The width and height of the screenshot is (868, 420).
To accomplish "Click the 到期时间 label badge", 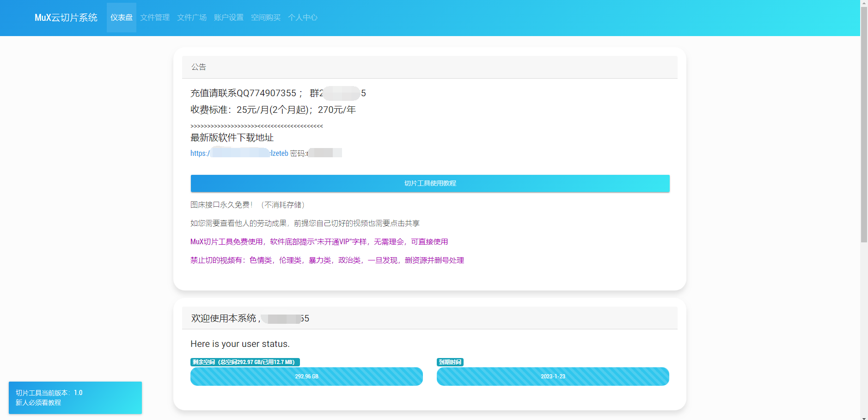I will click(x=450, y=362).
